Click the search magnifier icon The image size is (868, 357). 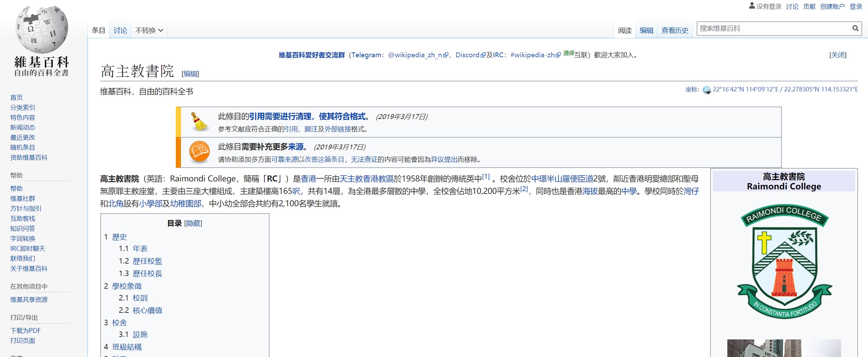pyautogui.click(x=855, y=28)
